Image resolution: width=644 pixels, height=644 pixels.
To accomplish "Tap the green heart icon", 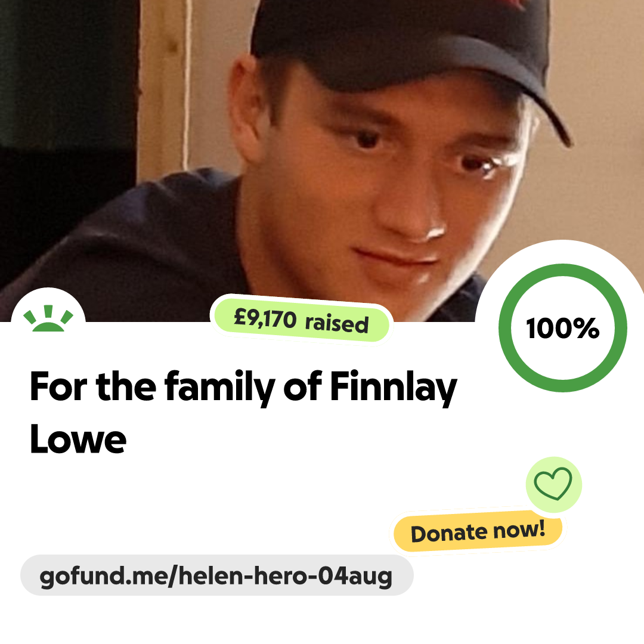I will coord(553,484).
